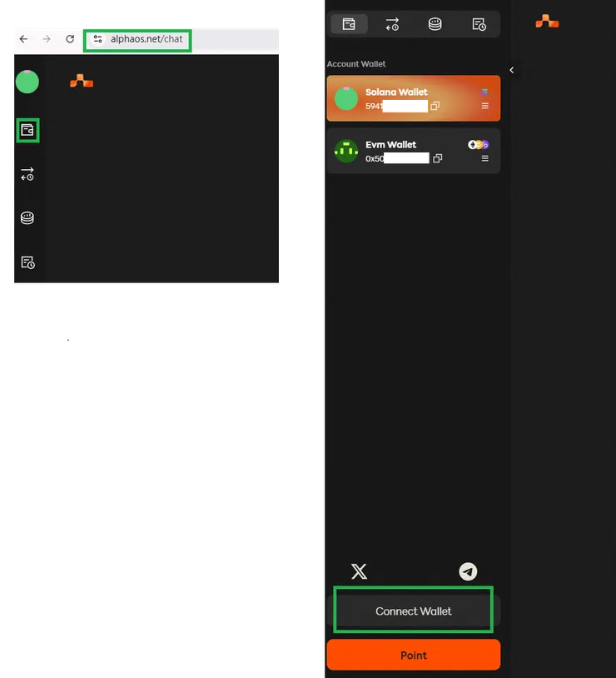Click the alphaos.net/chat address bar
Image resolution: width=616 pixels, height=678 pixels.
(x=138, y=39)
